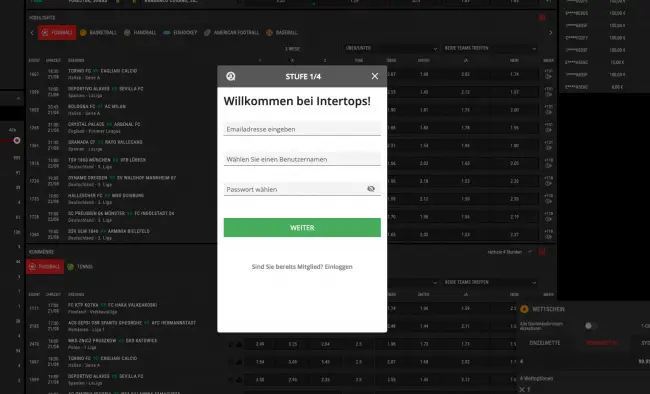Open Beide Teams Treffen dropdown in Kommende
The height and width of the screenshot is (394, 650).
490,282
